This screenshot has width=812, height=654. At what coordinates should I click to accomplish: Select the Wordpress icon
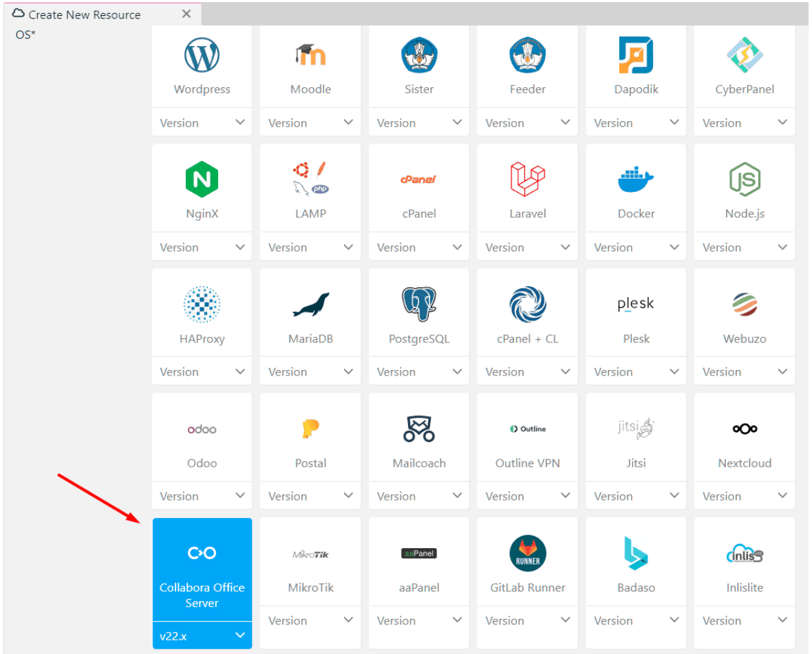tap(202, 55)
